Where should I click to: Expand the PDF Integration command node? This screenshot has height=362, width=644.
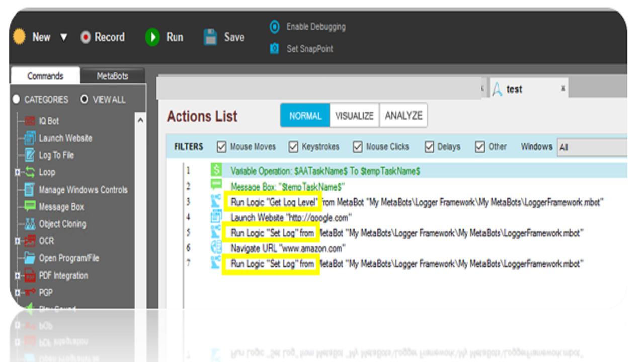pos(18,276)
